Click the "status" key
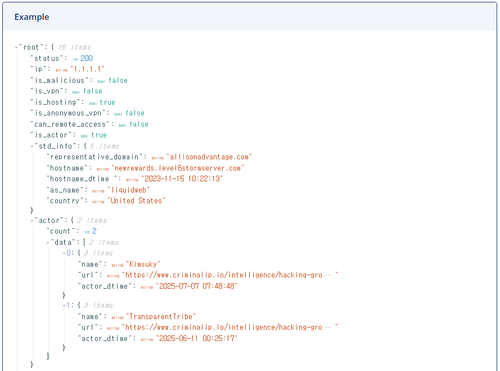 (x=48, y=58)
